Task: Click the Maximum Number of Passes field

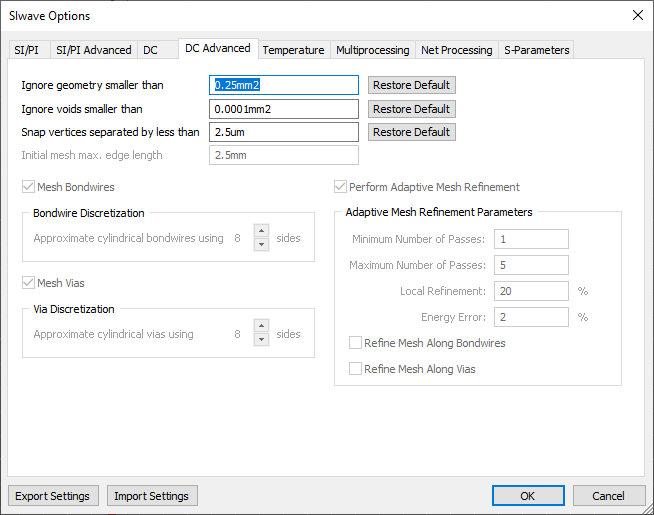Action: [531, 265]
